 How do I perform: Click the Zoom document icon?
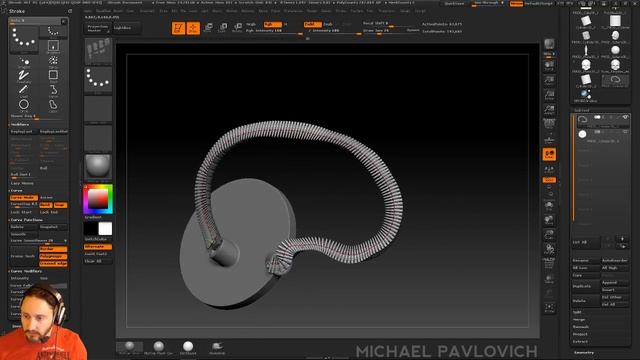(x=549, y=80)
